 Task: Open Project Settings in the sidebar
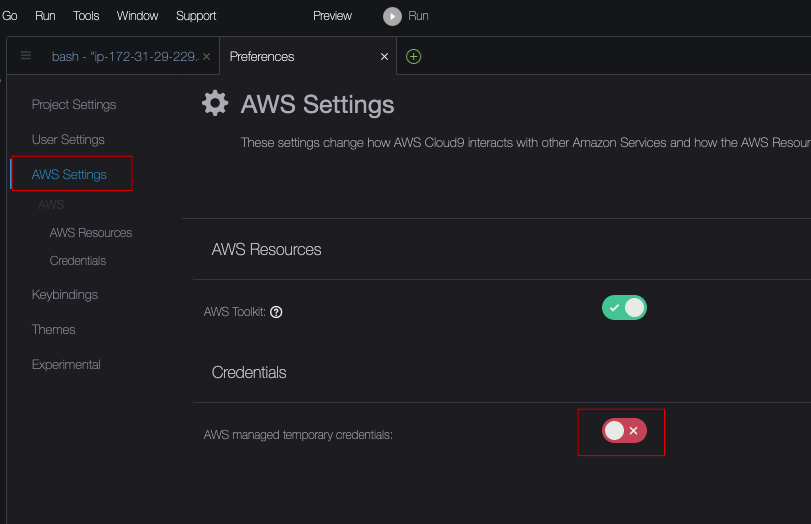[x=74, y=104]
